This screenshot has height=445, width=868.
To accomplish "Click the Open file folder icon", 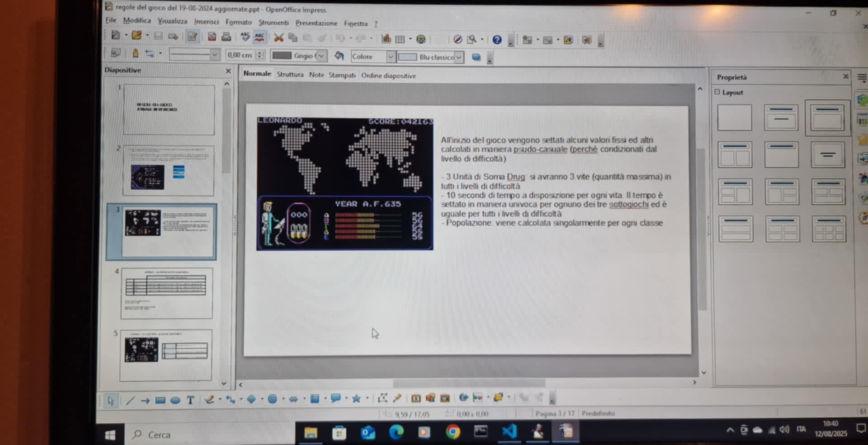I will [x=137, y=36].
